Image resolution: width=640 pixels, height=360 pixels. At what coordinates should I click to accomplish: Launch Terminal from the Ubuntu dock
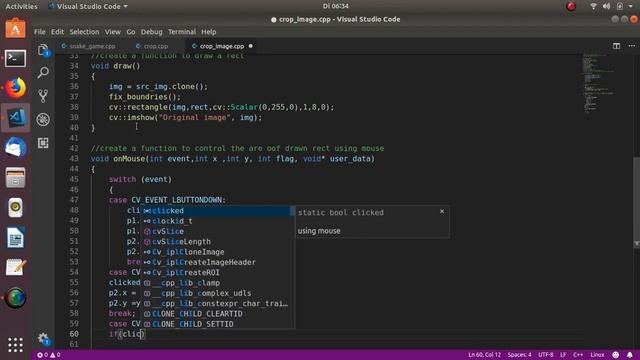[16, 58]
